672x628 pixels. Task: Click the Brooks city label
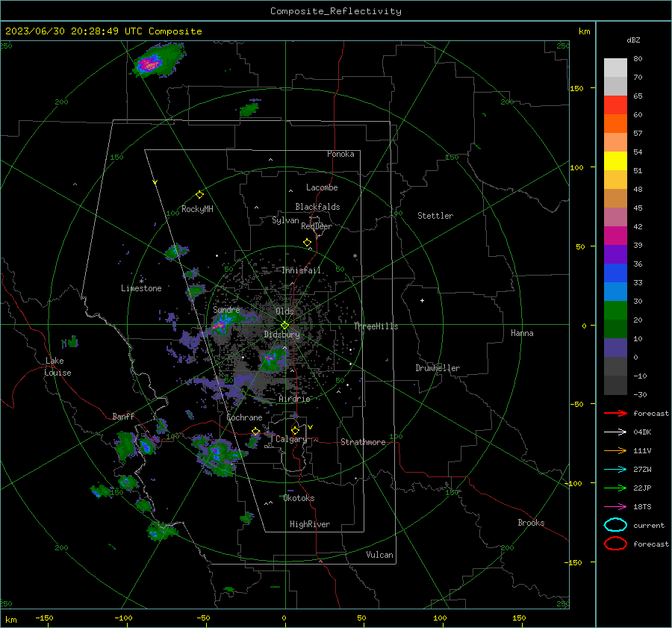(x=531, y=523)
